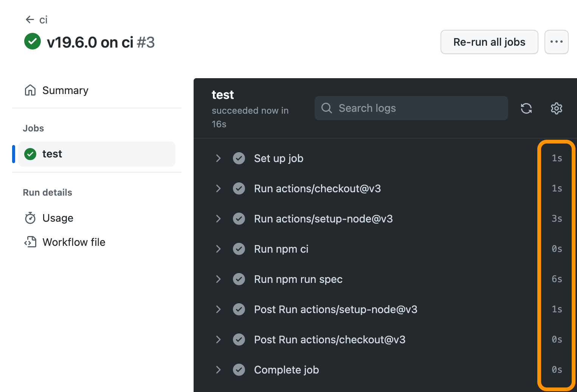This screenshot has width=577, height=392.
Task: Click the 6s duration beside Run npm run spec
Action: tap(557, 279)
